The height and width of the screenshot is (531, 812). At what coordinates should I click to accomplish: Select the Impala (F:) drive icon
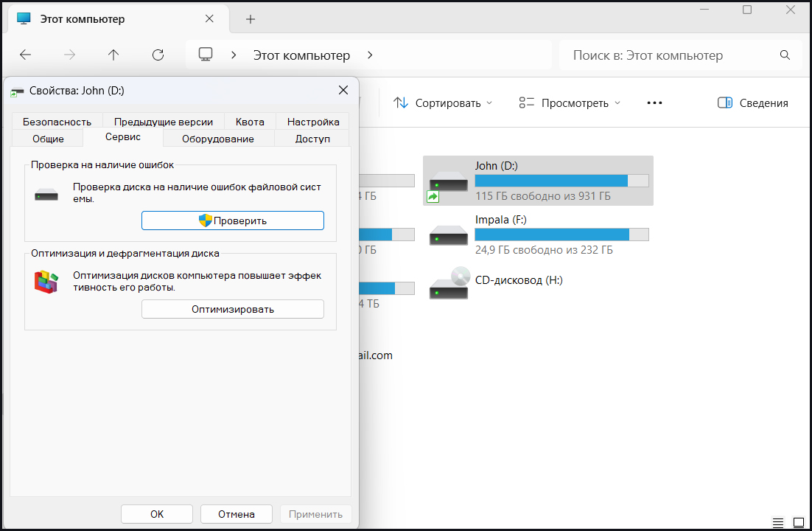(449, 234)
